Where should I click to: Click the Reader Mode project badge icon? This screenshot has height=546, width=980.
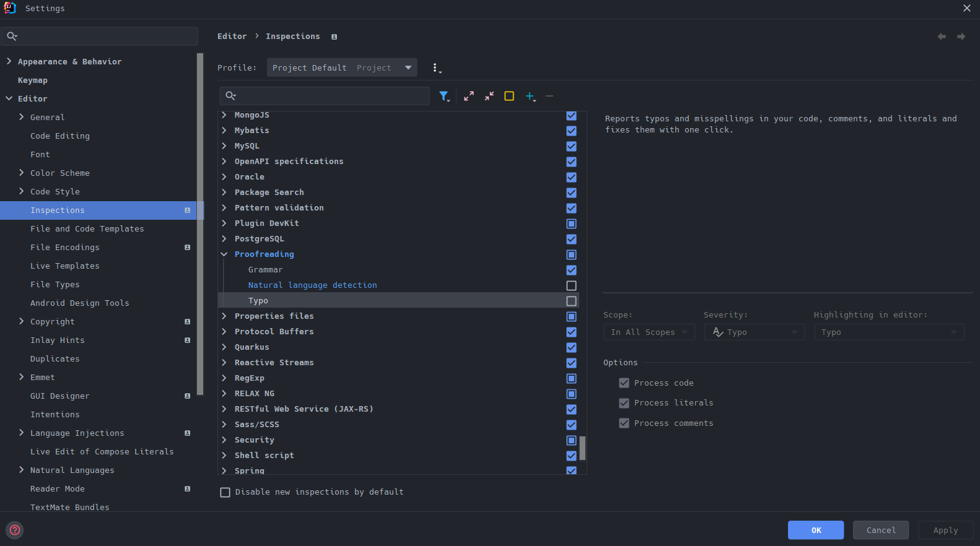click(x=187, y=489)
